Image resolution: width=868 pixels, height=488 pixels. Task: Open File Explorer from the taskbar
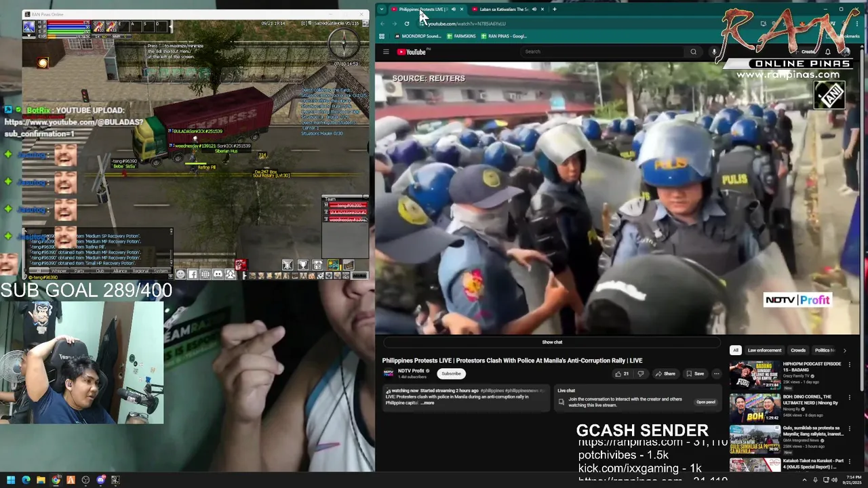[41, 480]
